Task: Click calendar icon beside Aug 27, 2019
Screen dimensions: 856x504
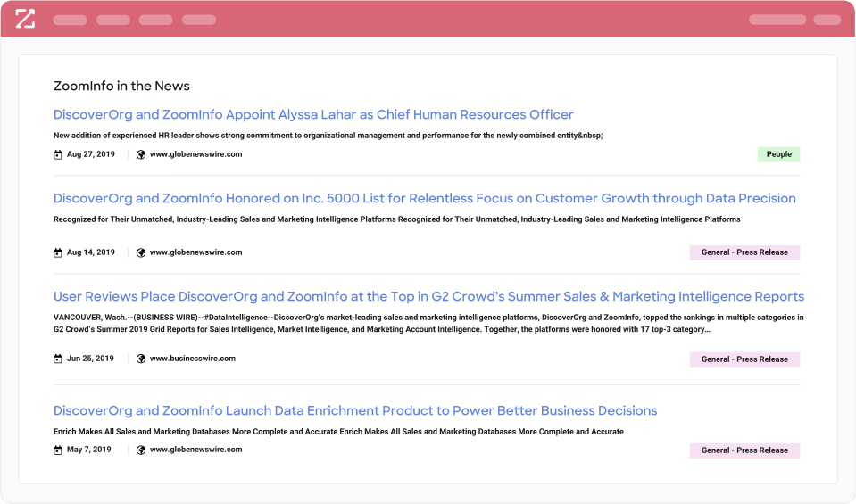Action: coord(58,154)
